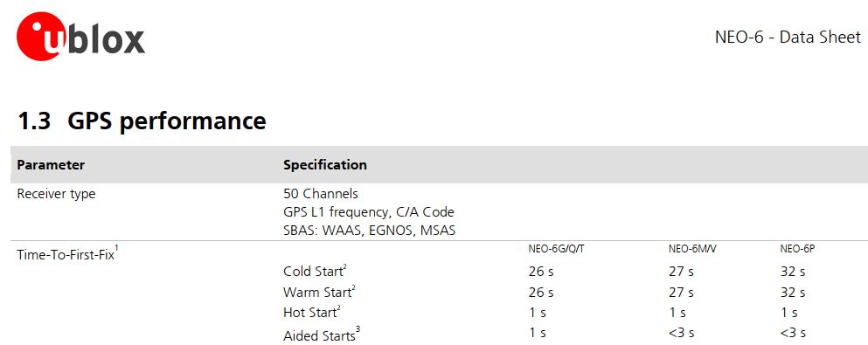The height and width of the screenshot is (345, 868).
Task: Click the GPS L1 frequency, C/A Code line
Action: (x=369, y=211)
